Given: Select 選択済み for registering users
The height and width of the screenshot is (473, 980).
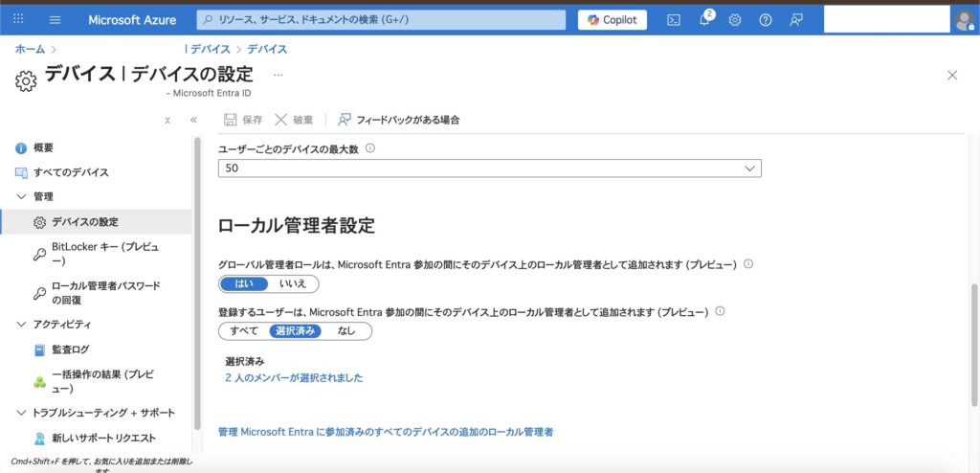Looking at the screenshot, I should [x=296, y=331].
